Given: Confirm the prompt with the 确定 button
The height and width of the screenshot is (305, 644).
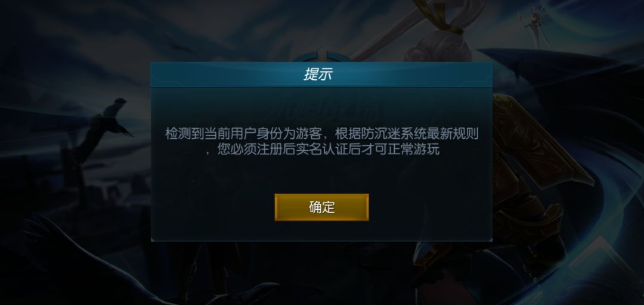Looking at the screenshot, I should [321, 207].
